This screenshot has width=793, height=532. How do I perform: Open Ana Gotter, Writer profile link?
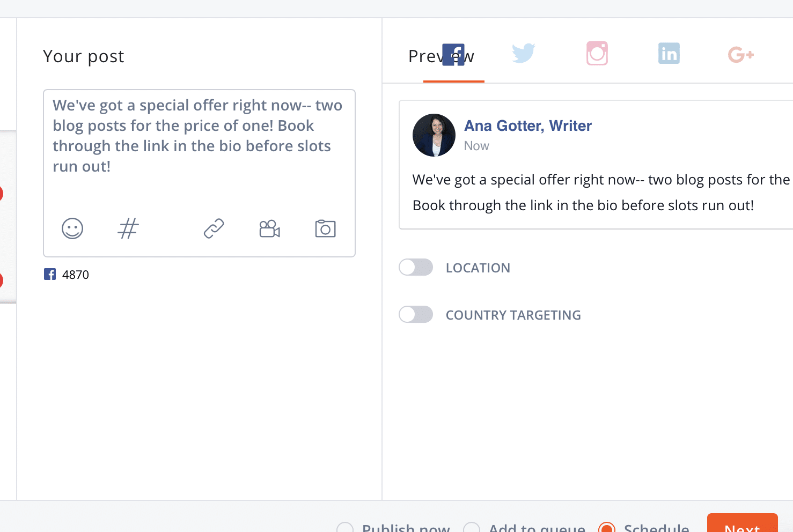tap(527, 125)
